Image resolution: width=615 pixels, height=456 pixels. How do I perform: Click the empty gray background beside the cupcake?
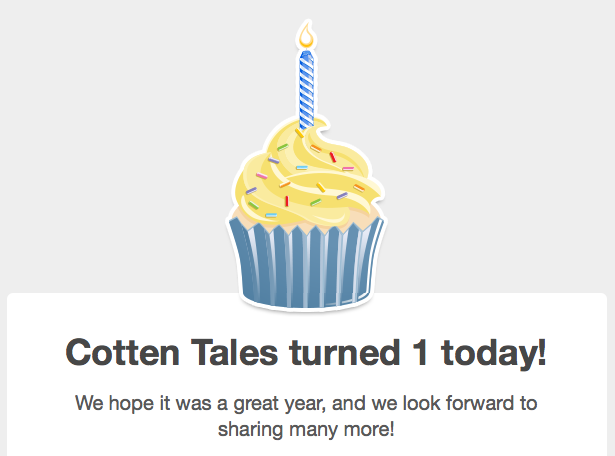point(100,150)
